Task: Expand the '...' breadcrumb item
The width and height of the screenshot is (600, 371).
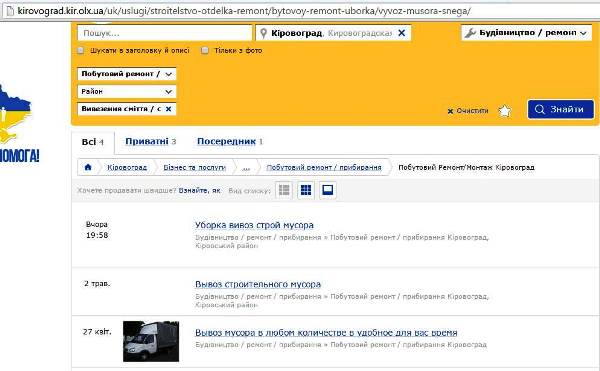Action: tap(246, 168)
